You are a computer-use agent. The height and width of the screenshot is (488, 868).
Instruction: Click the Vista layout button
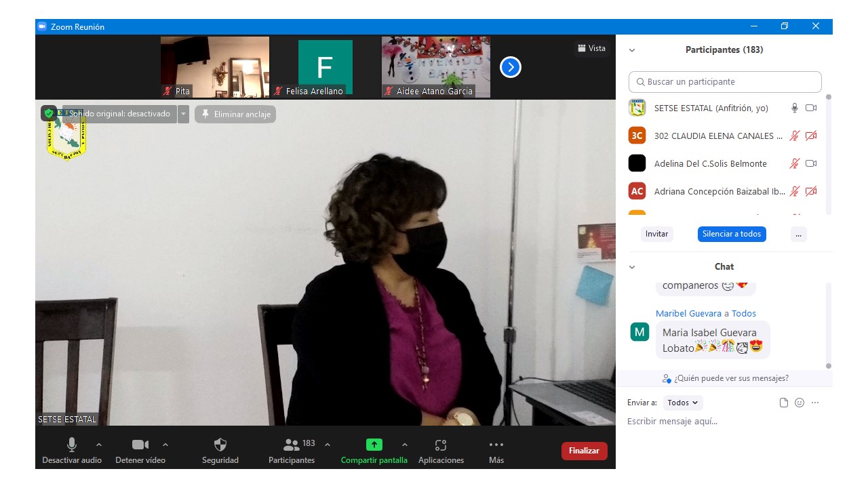pos(591,48)
